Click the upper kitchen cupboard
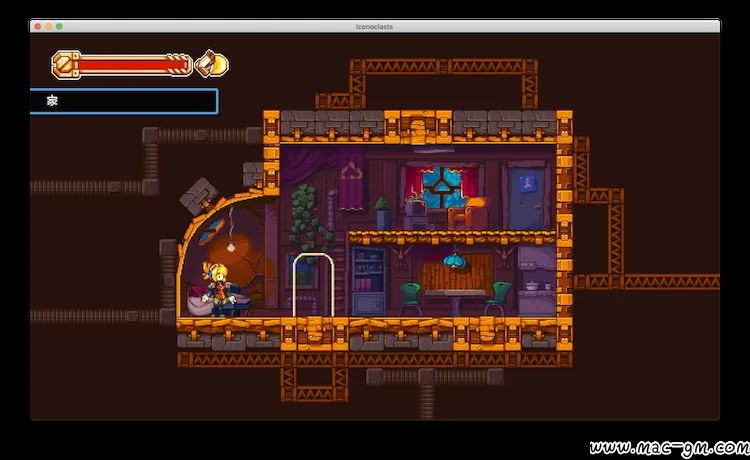 click(537, 258)
